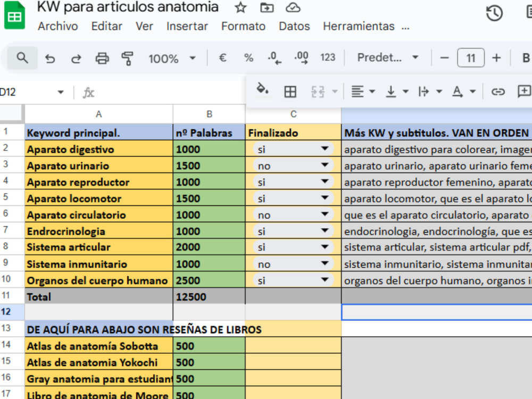
Task: Open vertical align options
Action: (397, 92)
